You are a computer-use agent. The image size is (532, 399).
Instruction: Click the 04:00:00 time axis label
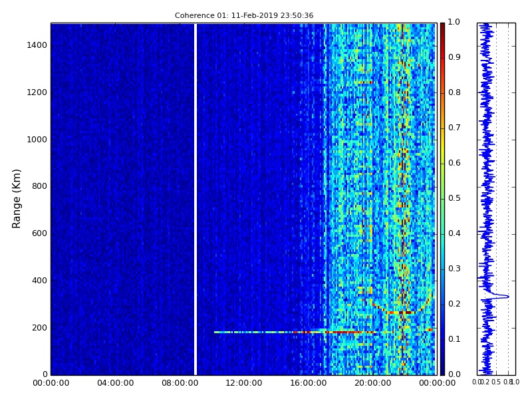115,383
